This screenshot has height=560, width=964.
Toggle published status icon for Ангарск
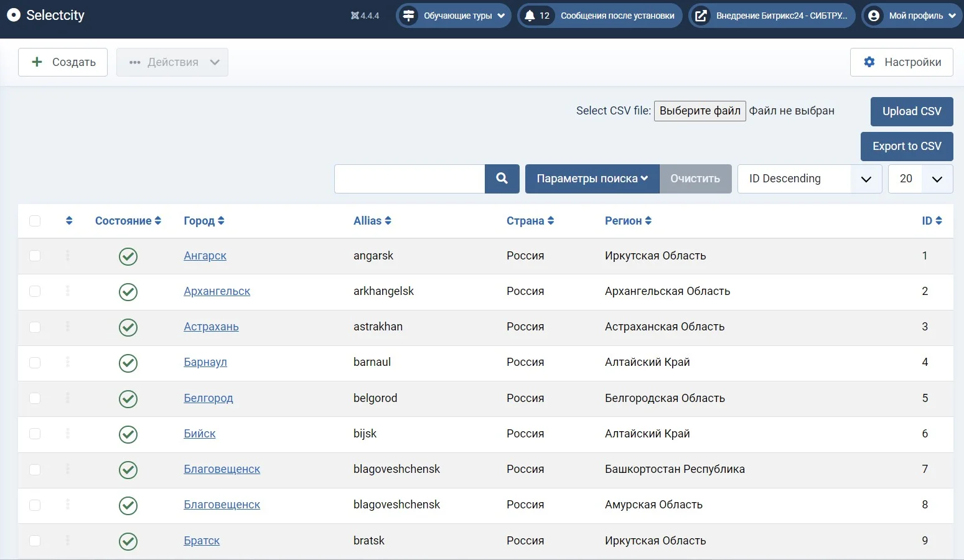(128, 256)
